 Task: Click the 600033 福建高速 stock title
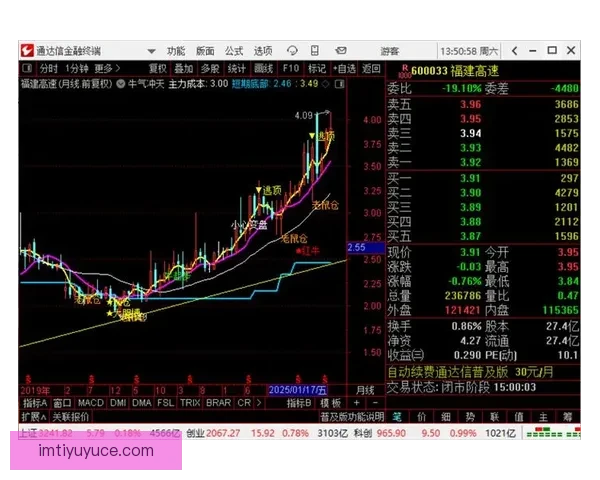coord(455,71)
